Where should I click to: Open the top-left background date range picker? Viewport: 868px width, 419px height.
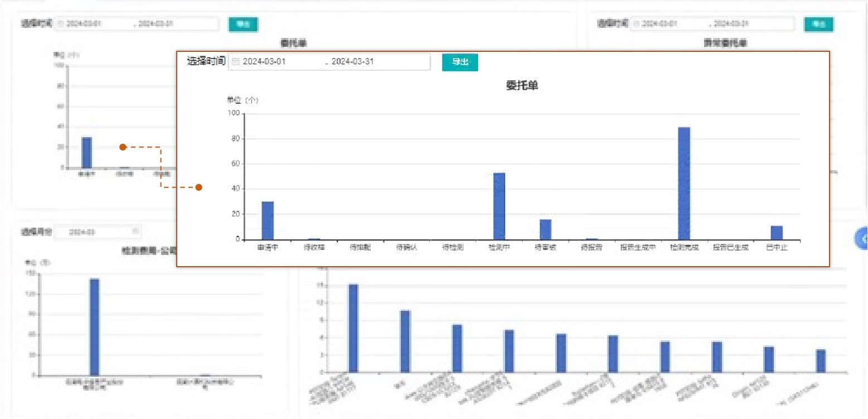click(x=137, y=24)
